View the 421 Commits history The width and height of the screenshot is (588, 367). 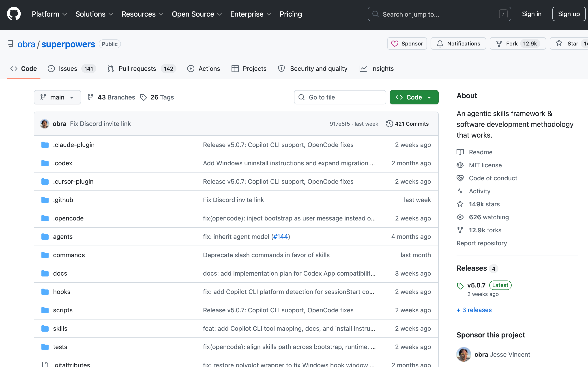click(408, 124)
